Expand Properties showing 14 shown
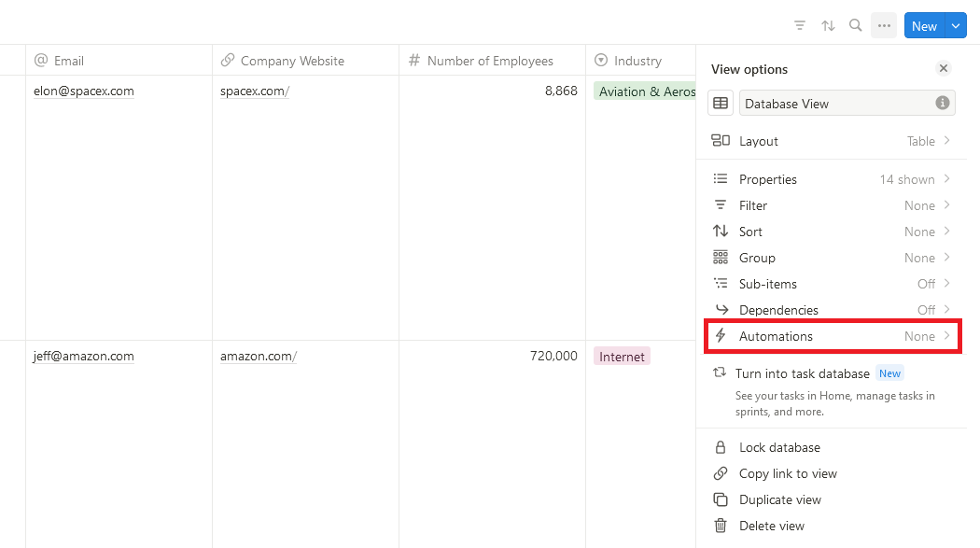The image size is (980, 548). point(832,179)
